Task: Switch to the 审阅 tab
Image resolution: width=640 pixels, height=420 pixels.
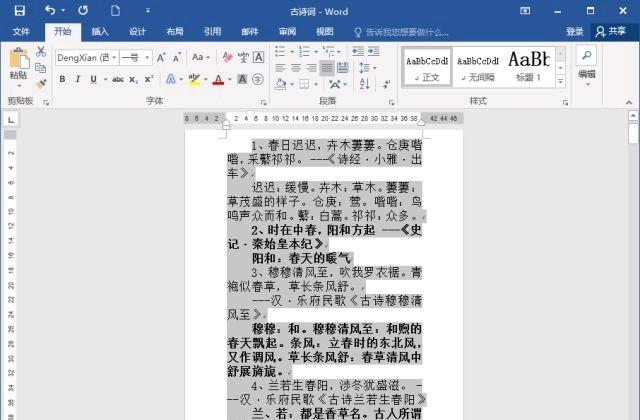Action: pyautogui.click(x=287, y=31)
